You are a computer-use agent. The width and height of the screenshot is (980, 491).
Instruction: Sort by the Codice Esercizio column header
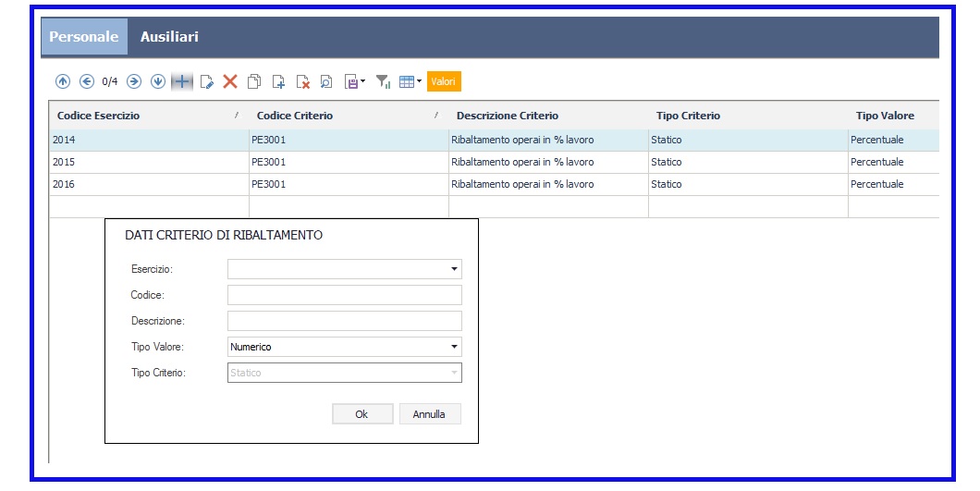[x=149, y=115]
